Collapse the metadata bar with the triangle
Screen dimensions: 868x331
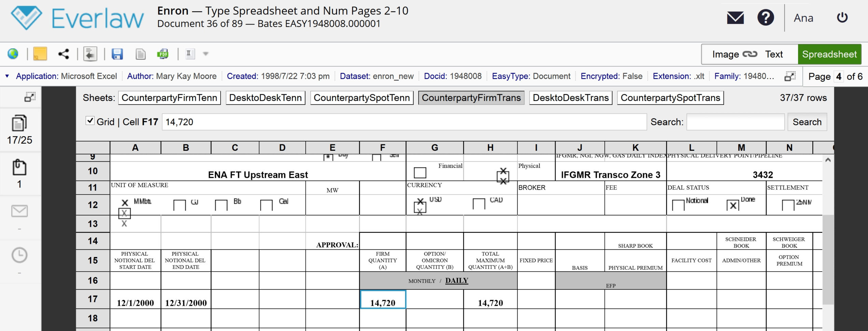click(x=7, y=76)
